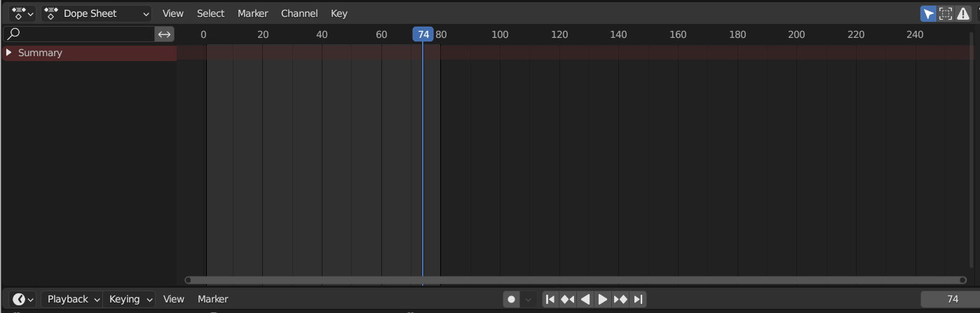
Task: Click the current frame field showing 74
Action: [x=950, y=299]
